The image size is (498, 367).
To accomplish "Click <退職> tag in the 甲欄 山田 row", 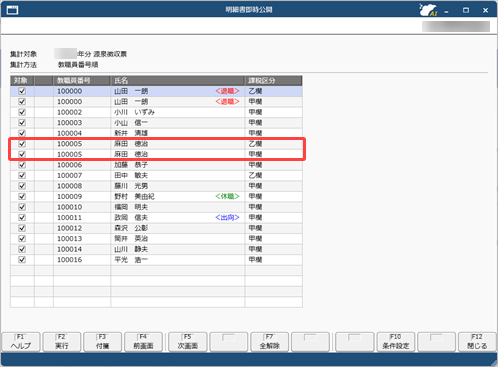I will pos(227,102).
